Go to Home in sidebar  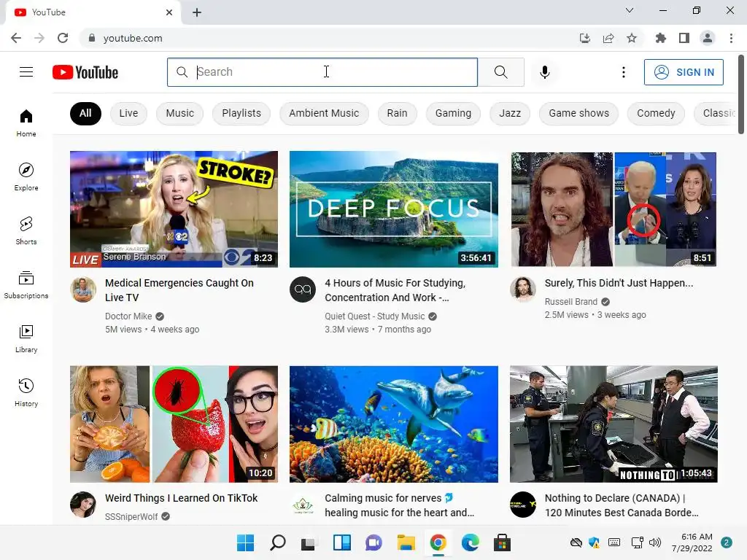[26, 122]
